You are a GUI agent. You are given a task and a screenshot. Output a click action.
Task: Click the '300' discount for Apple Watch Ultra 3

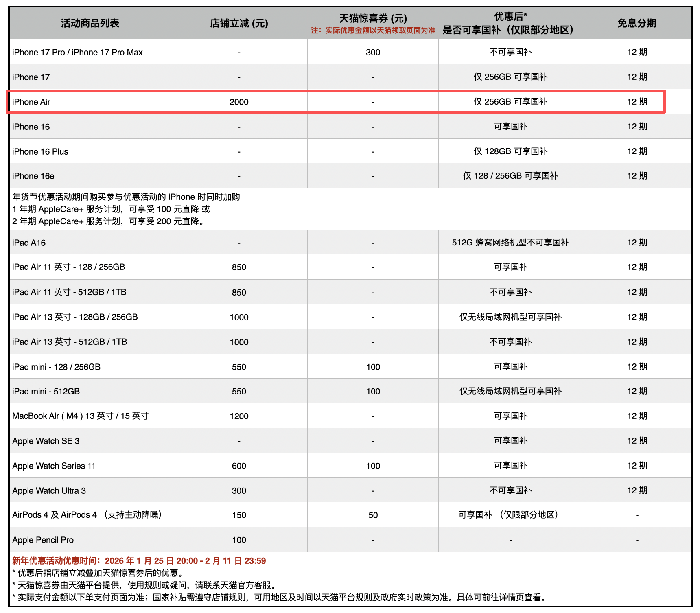tap(239, 490)
